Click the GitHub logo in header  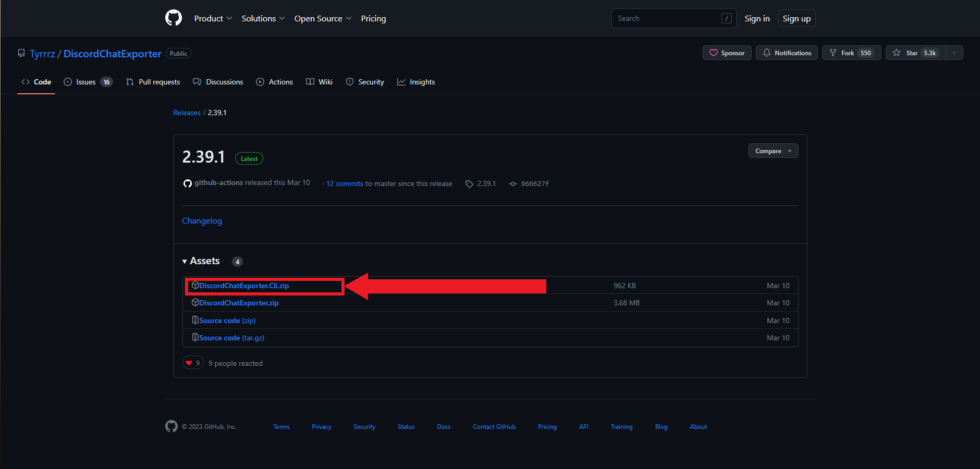(x=174, y=18)
